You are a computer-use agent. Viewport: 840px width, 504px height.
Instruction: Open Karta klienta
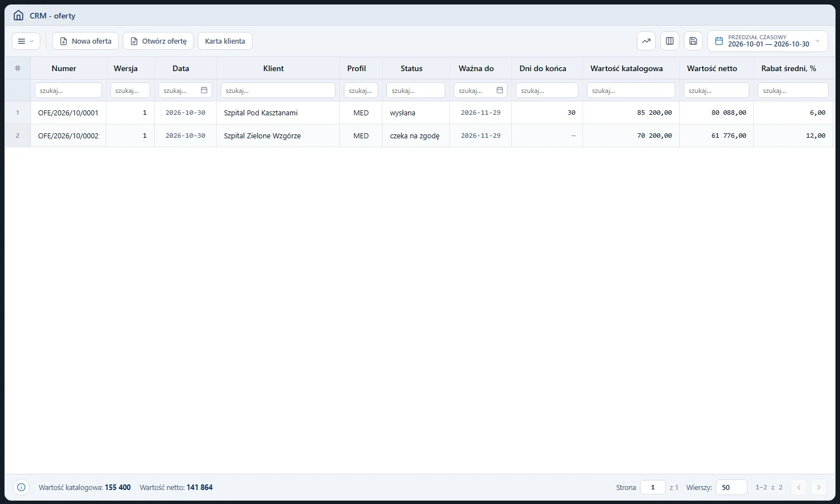[225, 41]
